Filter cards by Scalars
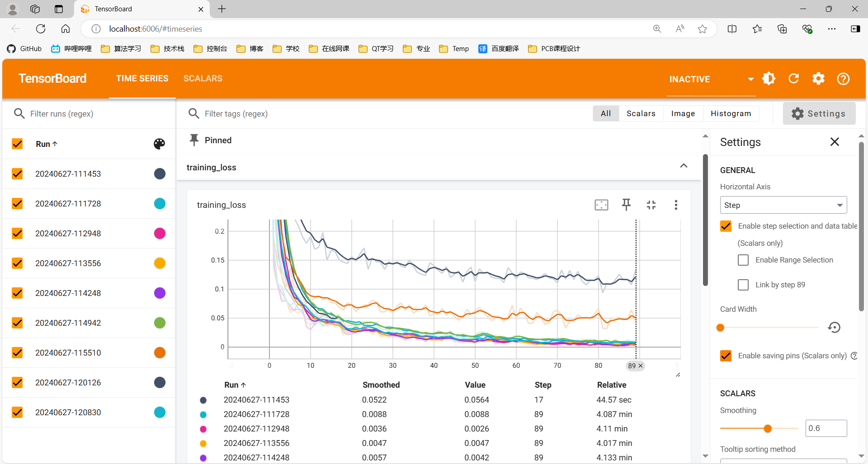868x464 pixels. pyautogui.click(x=641, y=113)
